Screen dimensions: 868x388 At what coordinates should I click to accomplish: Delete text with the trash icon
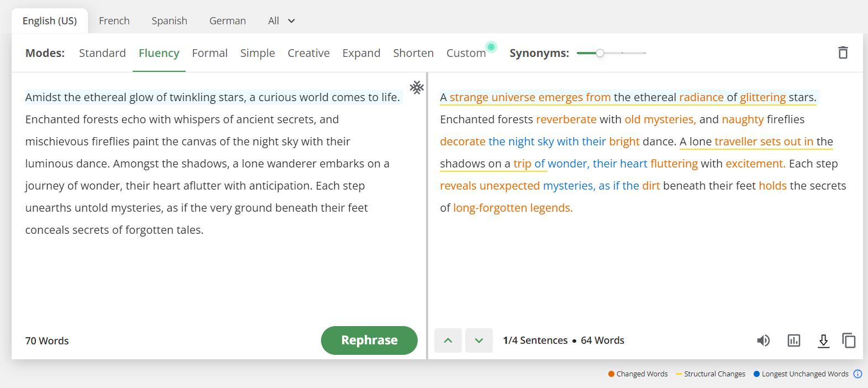[x=843, y=53]
